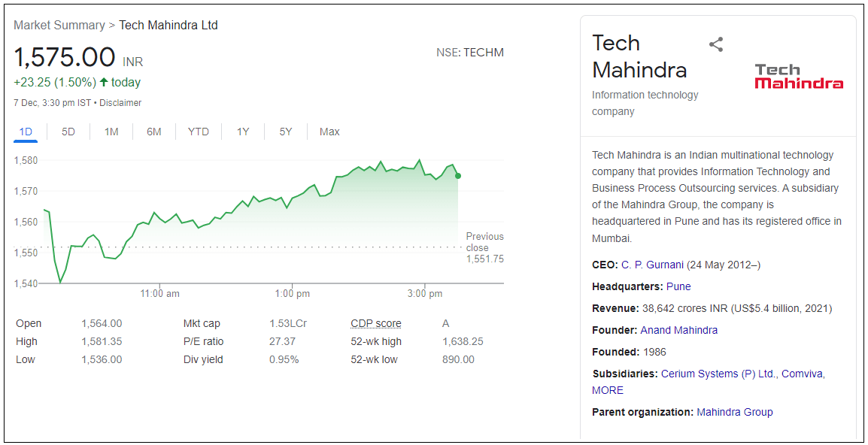Click the Tech Mahindra red logo
868x445 pixels.
click(799, 76)
